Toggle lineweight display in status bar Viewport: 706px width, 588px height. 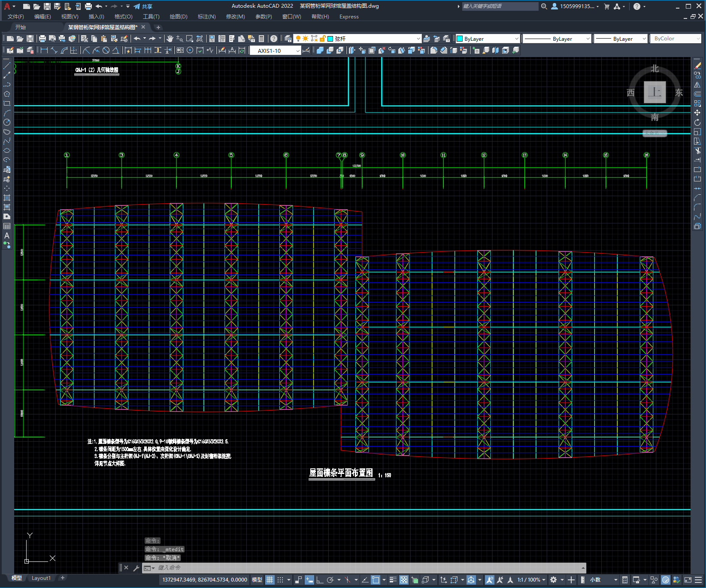393,580
